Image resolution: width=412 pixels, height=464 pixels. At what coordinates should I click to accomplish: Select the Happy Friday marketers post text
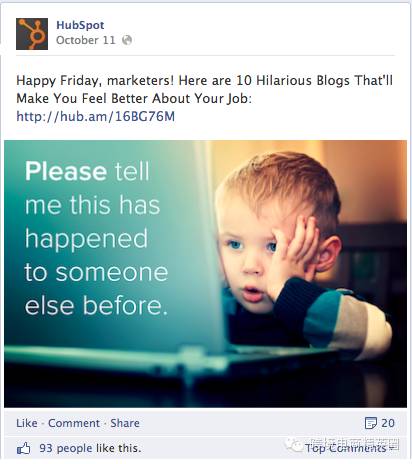click(205, 89)
